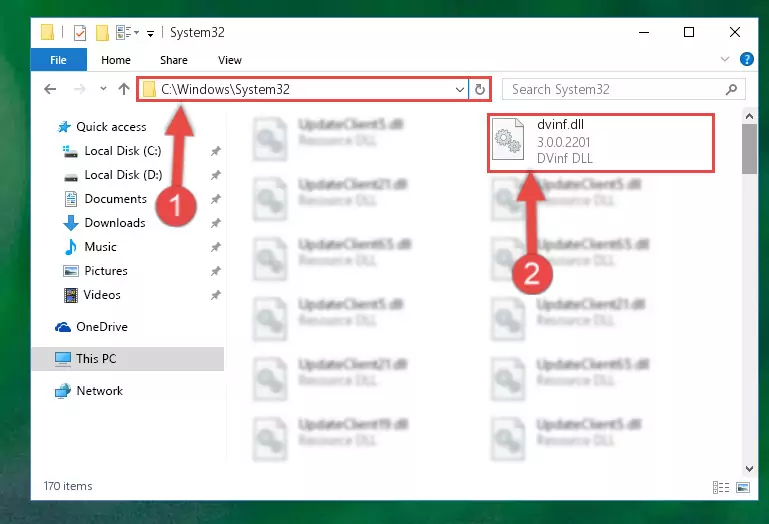Open the recent locations dropdown arrow
Viewport: 769px width, 524px height.
click(103, 89)
